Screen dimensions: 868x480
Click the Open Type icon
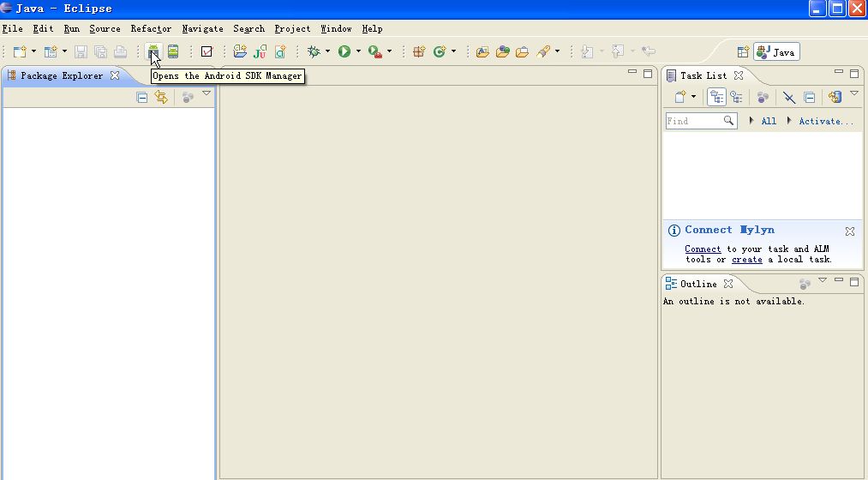tap(482, 51)
